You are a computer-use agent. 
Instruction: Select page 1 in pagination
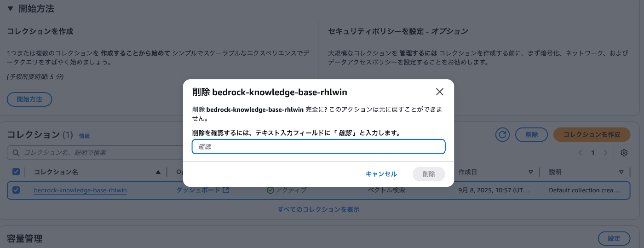point(593,153)
